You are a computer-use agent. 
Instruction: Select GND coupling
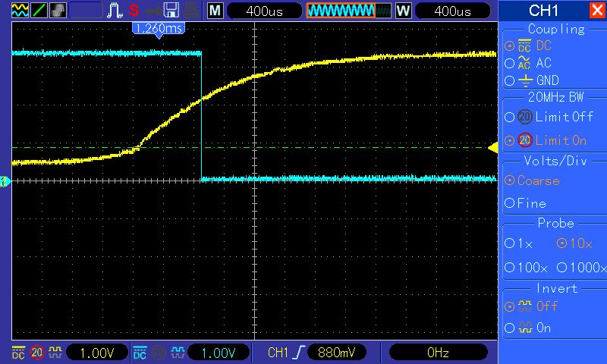click(532, 80)
